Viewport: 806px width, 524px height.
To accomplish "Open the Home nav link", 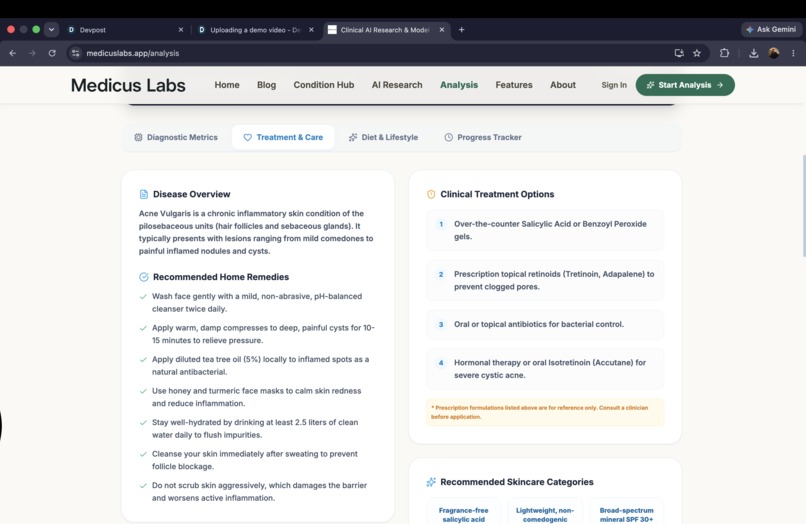I will (x=227, y=85).
